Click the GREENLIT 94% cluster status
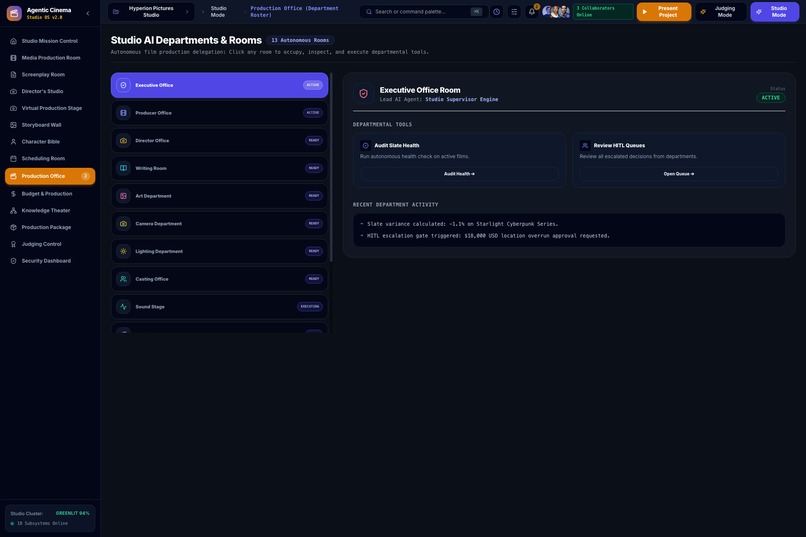Viewport: 806px width, 537px height. [x=72, y=513]
